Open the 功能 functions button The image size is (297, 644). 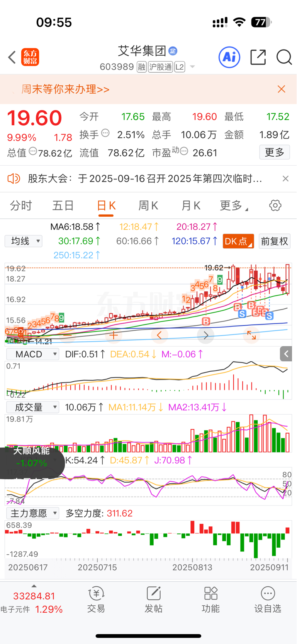point(210,600)
